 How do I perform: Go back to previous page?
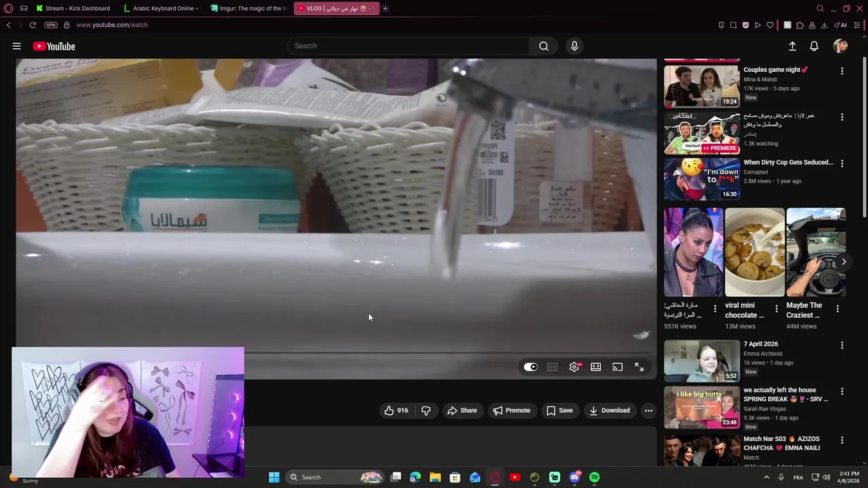[x=8, y=25]
